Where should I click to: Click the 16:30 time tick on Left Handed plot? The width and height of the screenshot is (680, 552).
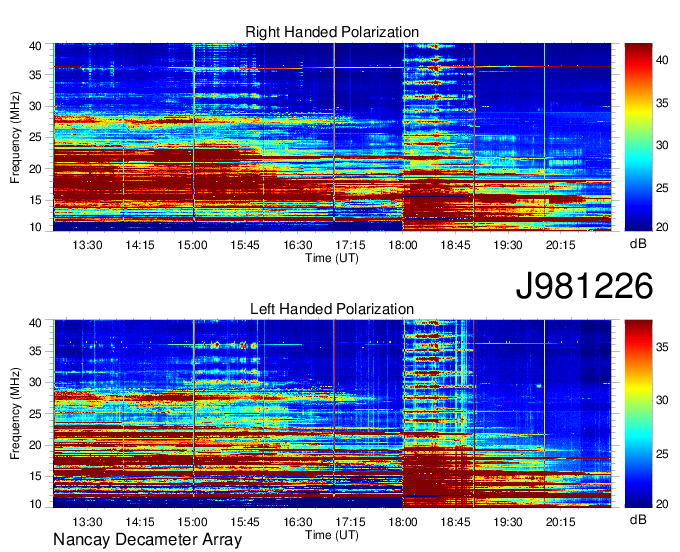coord(298,522)
